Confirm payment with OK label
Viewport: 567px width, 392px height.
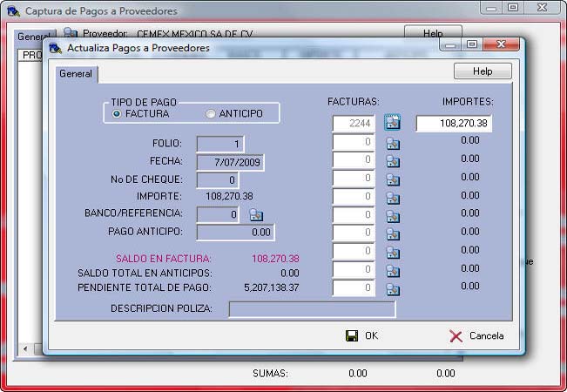(x=372, y=335)
